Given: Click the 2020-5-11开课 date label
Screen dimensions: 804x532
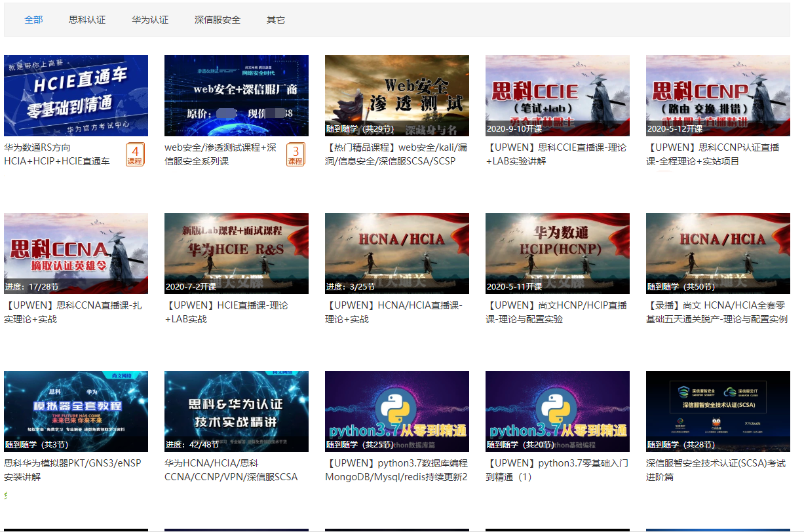Looking at the screenshot, I should 514,287.
